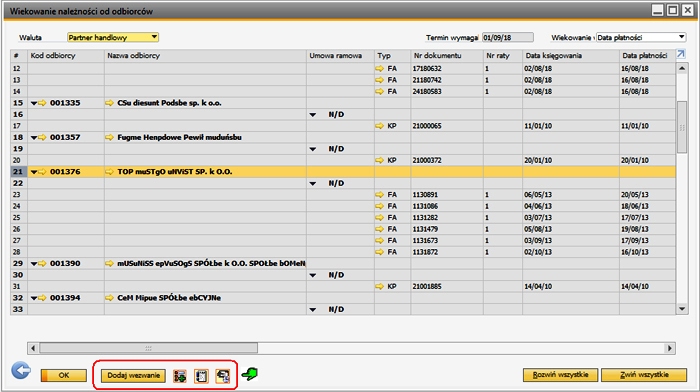The height and width of the screenshot is (392, 700).
Task: Click the Dodaj wezwanie button
Action: (133, 375)
